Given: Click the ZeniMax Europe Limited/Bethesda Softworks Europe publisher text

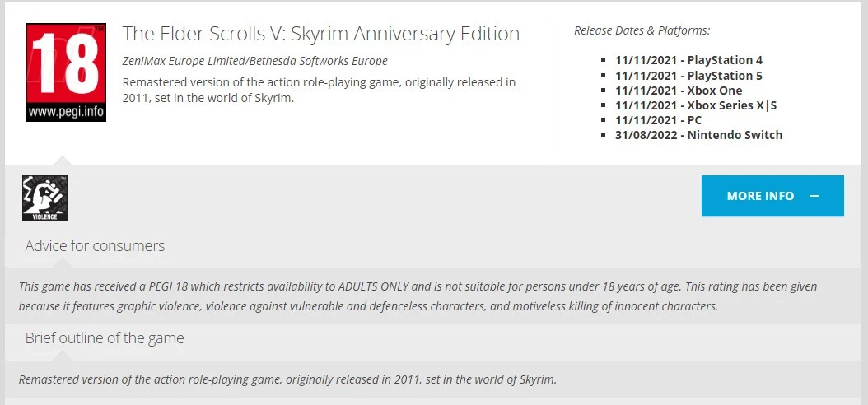Looking at the screenshot, I should pyautogui.click(x=254, y=61).
